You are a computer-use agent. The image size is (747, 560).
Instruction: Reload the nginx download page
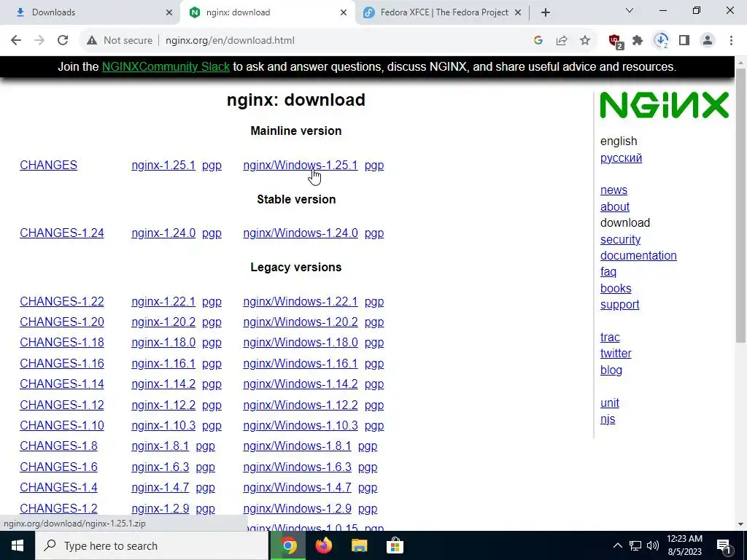pyautogui.click(x=63, y=41)
